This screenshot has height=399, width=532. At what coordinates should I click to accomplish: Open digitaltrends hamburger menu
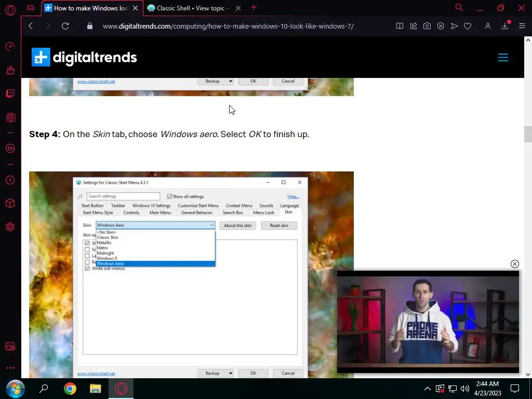[x=503, y=57]
